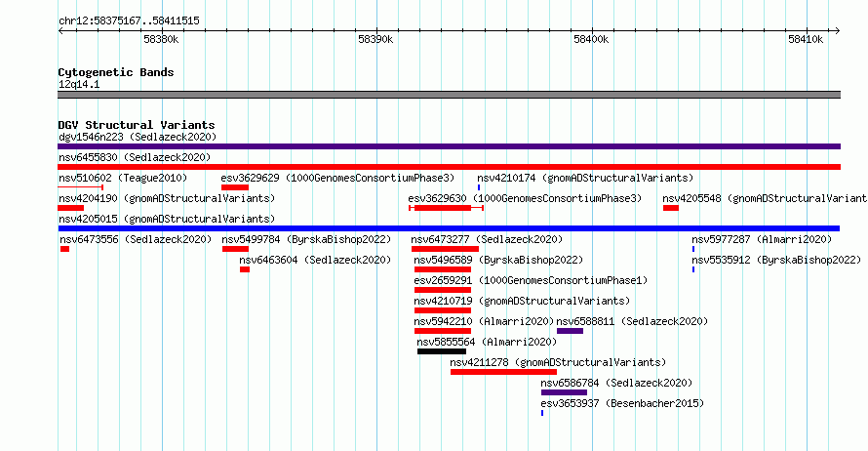The width and height of the screenshot is (868, 451).
Task: Click the DGV Structural Variants track title
Action: coord(137,125)
